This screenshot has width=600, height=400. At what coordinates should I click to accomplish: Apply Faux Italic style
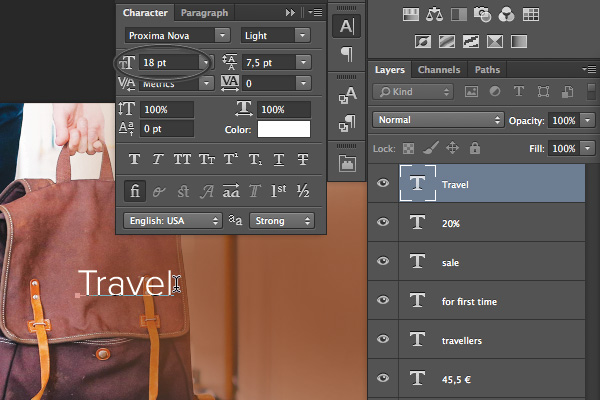tap(158, 159)
